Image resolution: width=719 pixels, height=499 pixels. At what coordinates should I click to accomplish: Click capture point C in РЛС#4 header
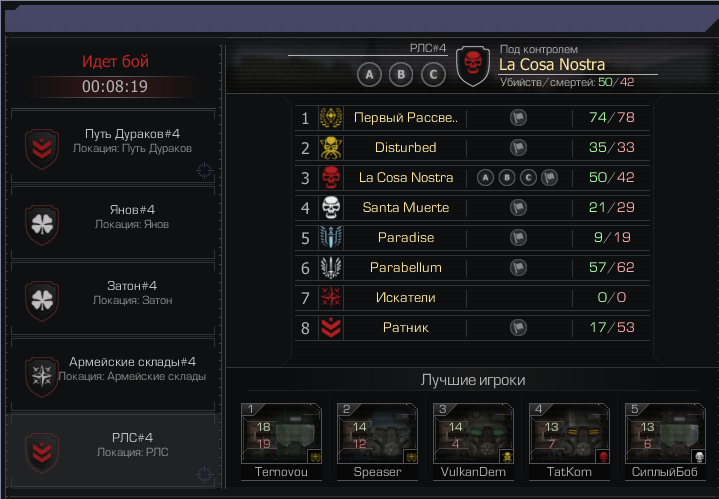[x=433, y=74]
